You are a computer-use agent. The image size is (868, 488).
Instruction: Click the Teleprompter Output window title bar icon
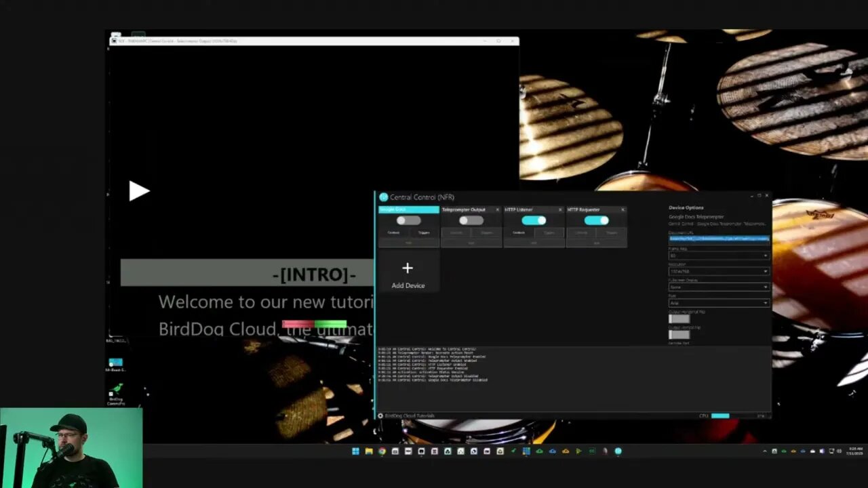click(113, 41)
